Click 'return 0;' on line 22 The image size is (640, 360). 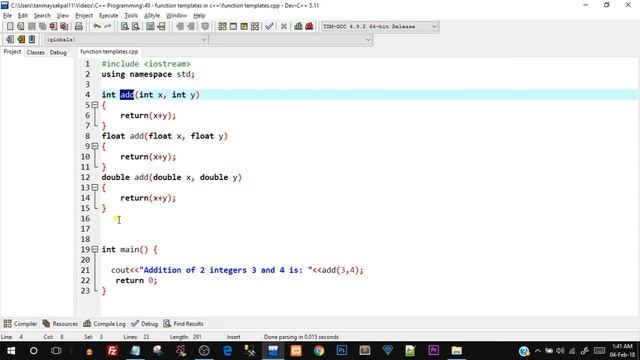(x=136, y=280)
